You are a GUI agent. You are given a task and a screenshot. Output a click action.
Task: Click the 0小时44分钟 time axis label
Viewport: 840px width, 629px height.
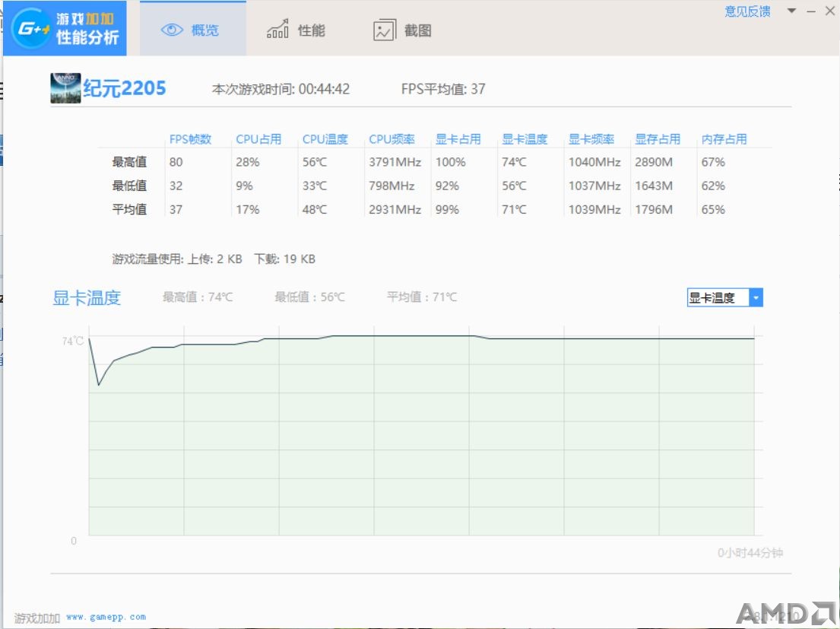tap(750, 552)
